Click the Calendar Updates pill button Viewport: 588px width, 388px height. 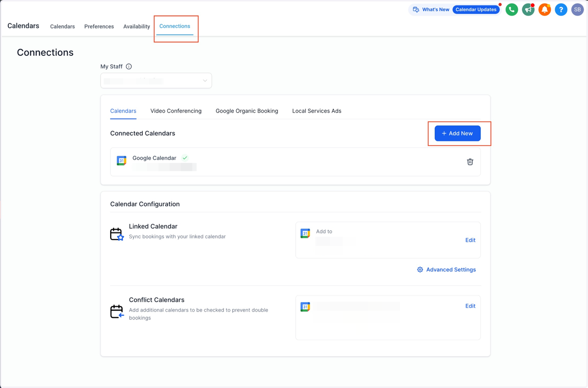click(476, 9)
